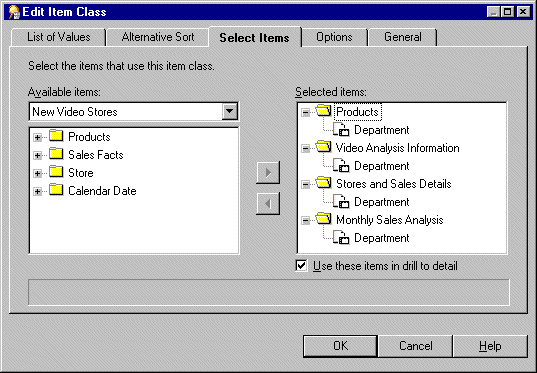Collapse the Products folder in Selected items

(x=305, y=112)
